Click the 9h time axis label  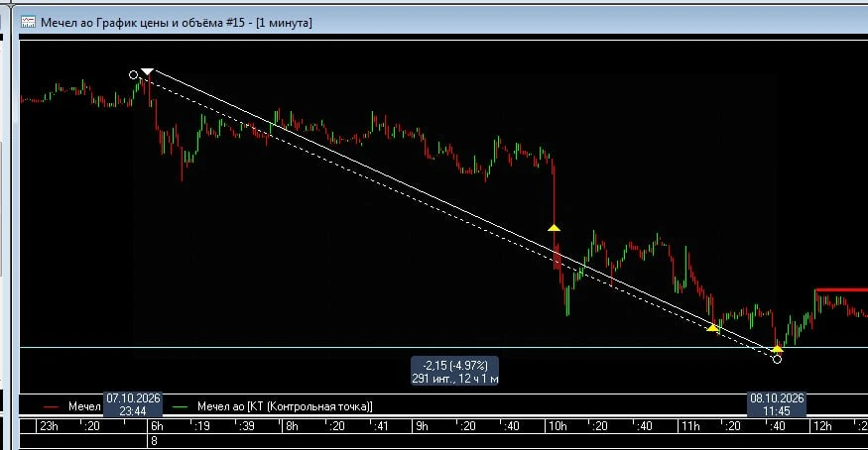point(422,426)
